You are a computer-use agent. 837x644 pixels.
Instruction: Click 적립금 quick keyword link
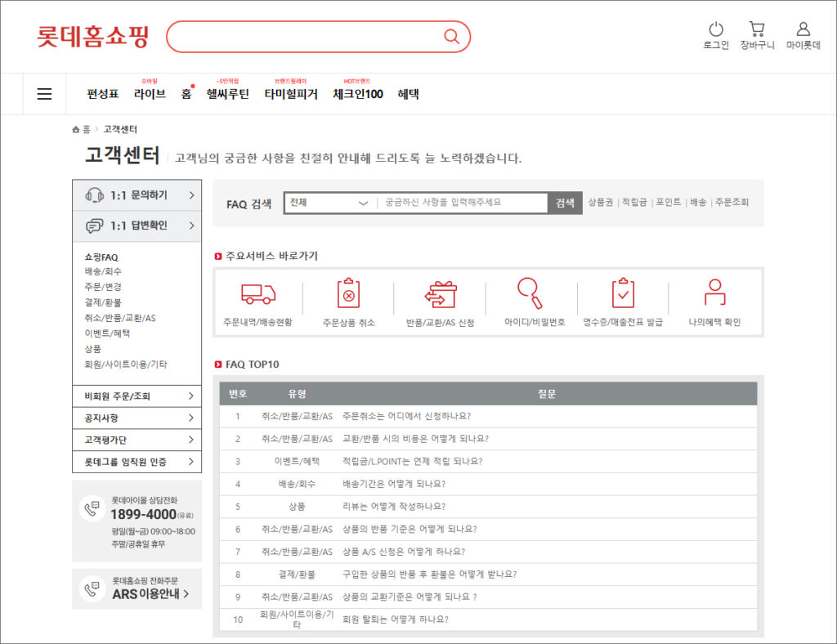(634, 202)
